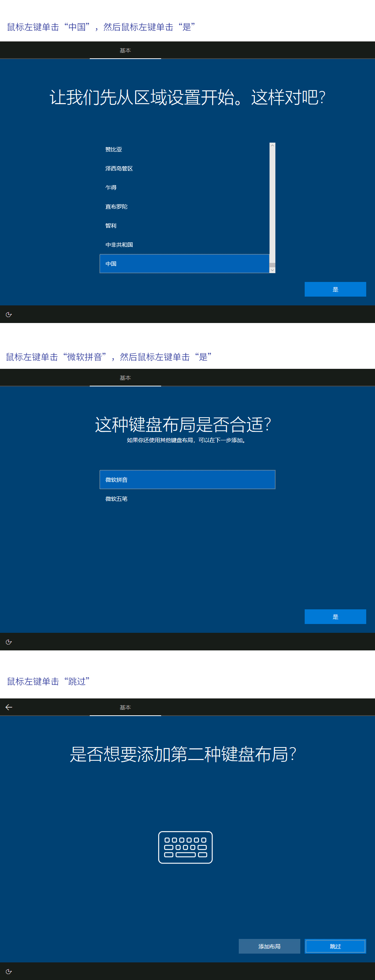375x980 pixels.
Task: Select 直布罗陀 in the region list
Action: (185, 206)
